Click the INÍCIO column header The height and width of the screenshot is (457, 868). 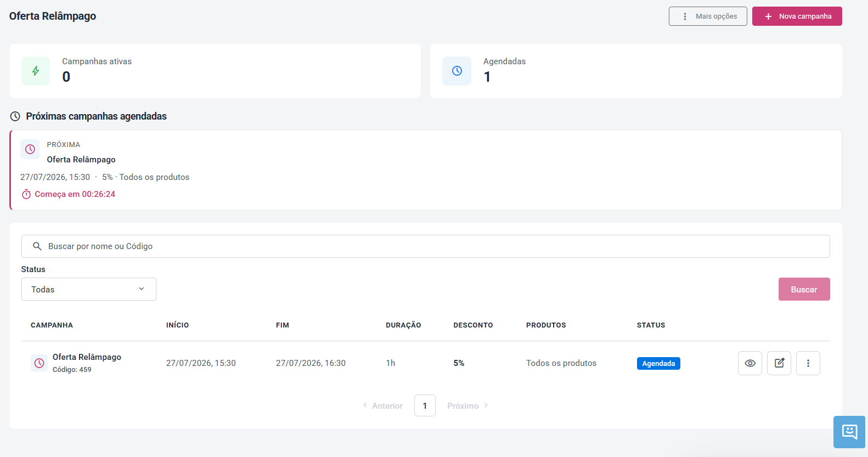click(x=177, y=325)
